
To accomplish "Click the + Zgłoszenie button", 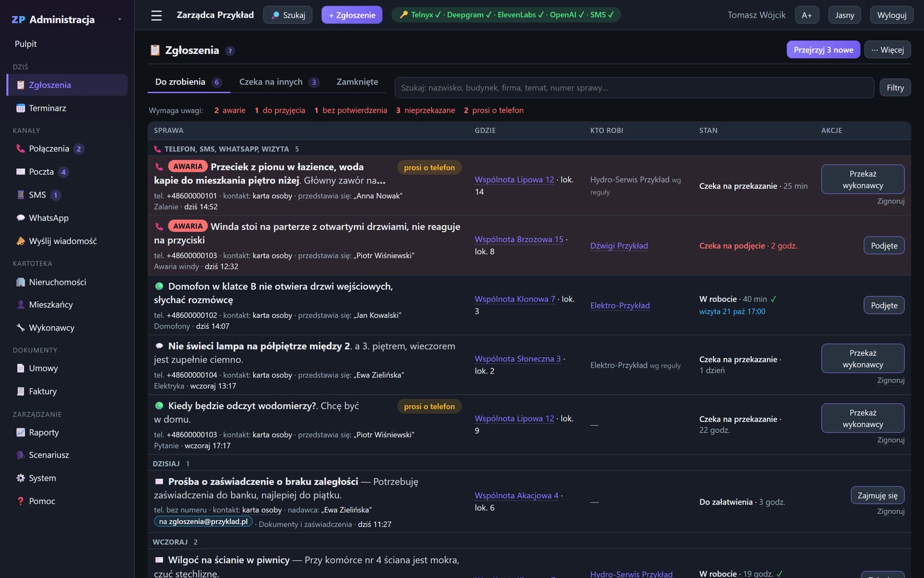I will pos(352,15).
